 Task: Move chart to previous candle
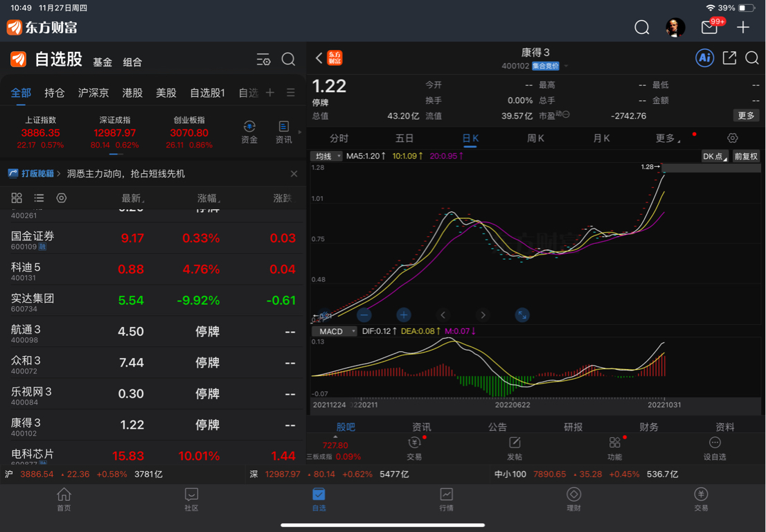[443, 315]
